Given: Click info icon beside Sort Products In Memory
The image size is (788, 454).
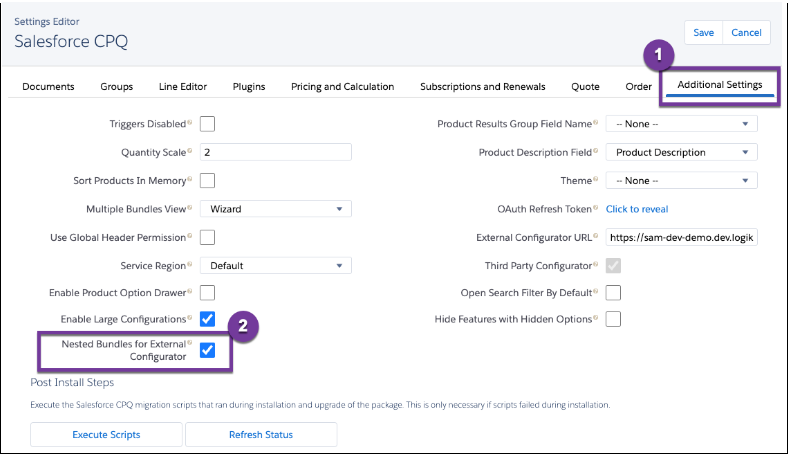Looking at the screenshot, I should coord(189,179).
